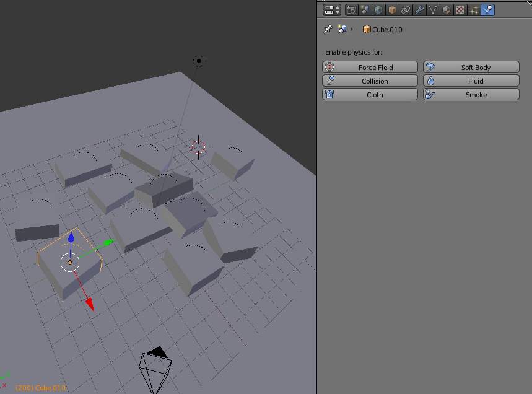532x394 pixels.
Task: Click the Enable physics for label
Action: [x=354, y=52]
